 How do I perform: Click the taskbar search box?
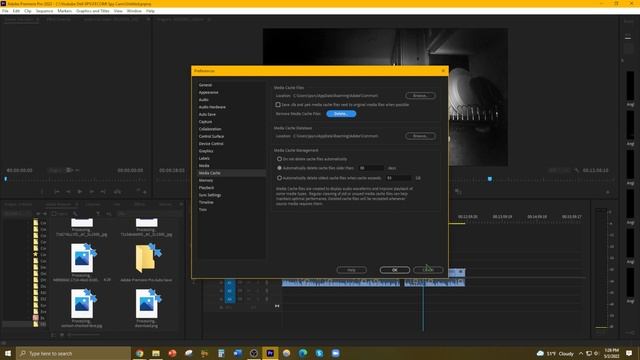click(73, 353)
